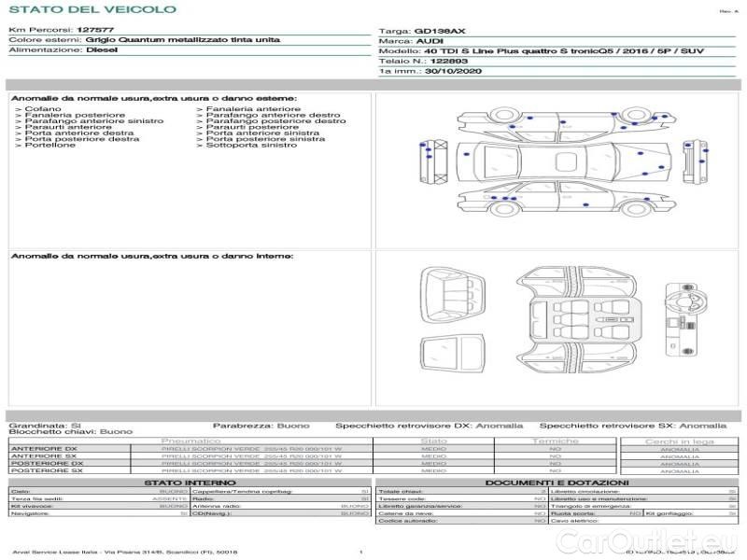Screen dimensions: 747x560
Task: Select the "Blocchetto chiavi: Buono" line
Action: (x=71, y=431)
